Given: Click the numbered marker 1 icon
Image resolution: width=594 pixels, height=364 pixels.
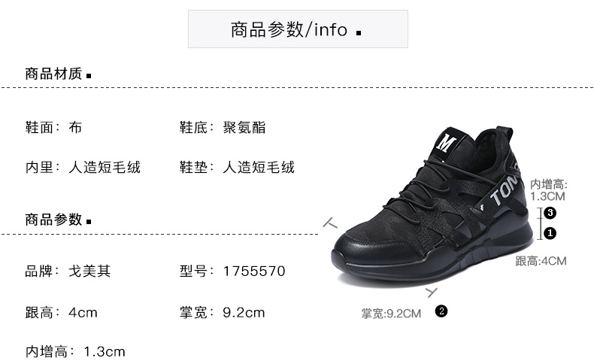Looking at the screenshot, I should [x=550, y=233].
